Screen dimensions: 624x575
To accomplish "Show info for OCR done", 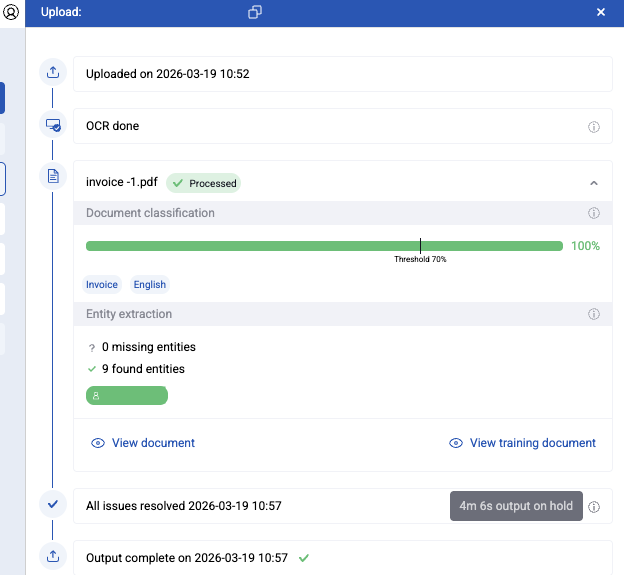I will (x=594, y=127).
